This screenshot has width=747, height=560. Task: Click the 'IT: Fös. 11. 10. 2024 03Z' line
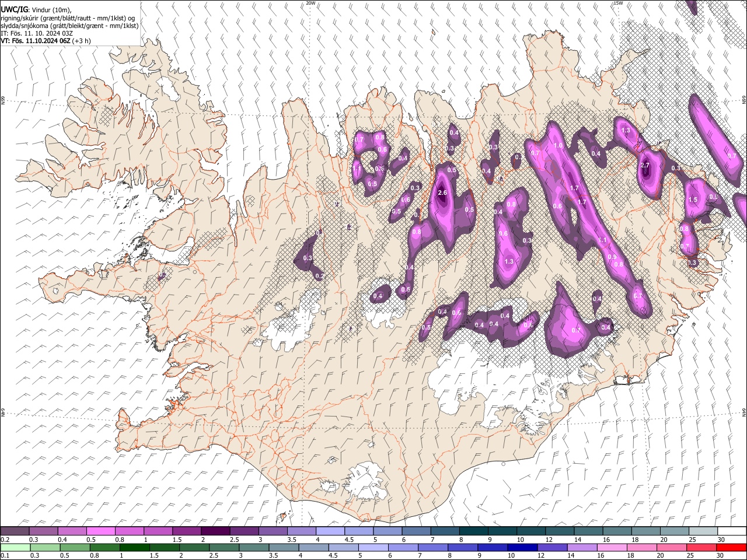coord(37,33)
